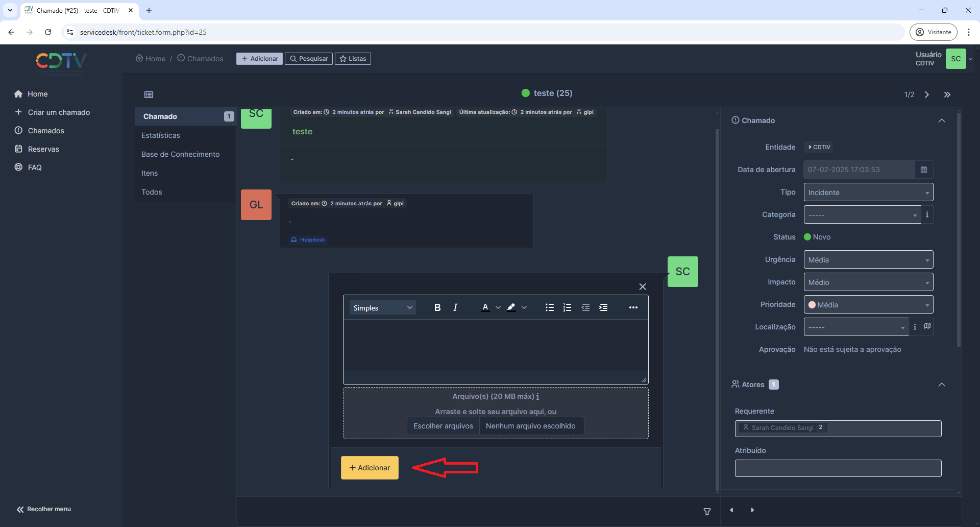Open the Tipo dropdown showing Incidente
980x527 pixels.
[x=868, y=193]
